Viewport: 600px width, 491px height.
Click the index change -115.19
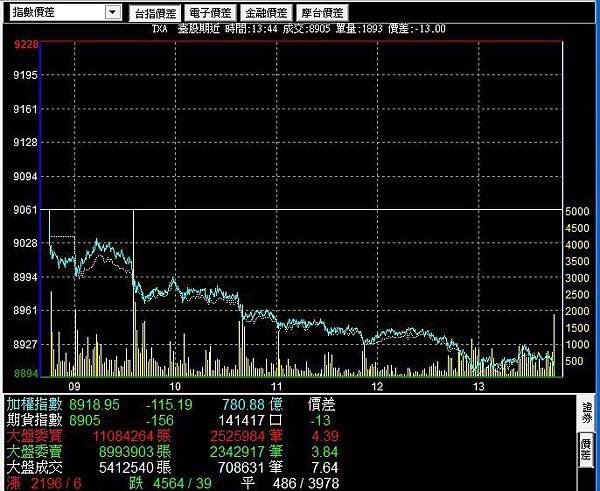169,405
